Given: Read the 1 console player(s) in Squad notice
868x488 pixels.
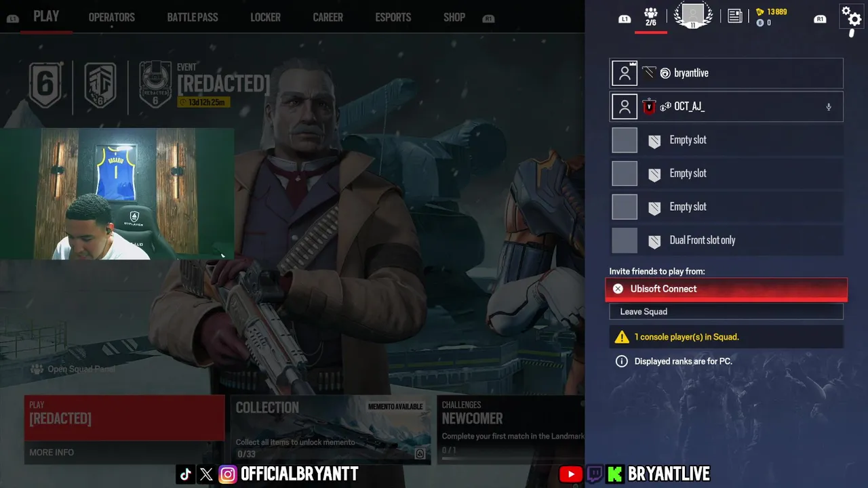Looking at the screenshot, I should point(687,337).
